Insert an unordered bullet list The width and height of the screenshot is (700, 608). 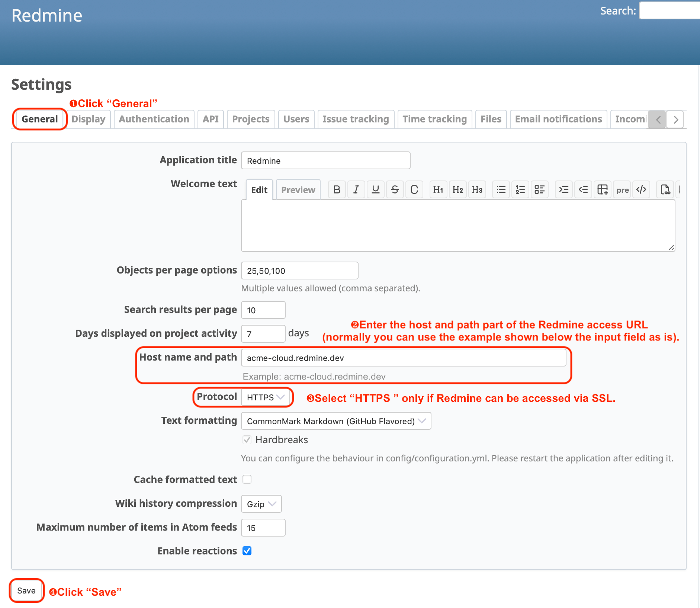tap(501, 190)
